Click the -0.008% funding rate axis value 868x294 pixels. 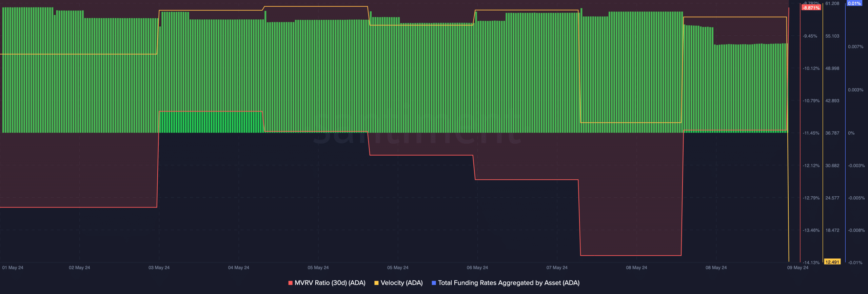coord(856,231)
